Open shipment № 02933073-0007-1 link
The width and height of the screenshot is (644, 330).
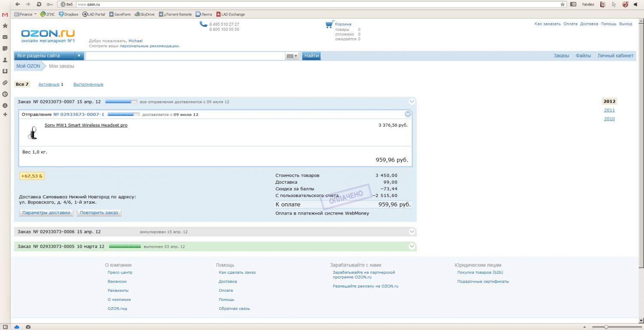point(79,115)
